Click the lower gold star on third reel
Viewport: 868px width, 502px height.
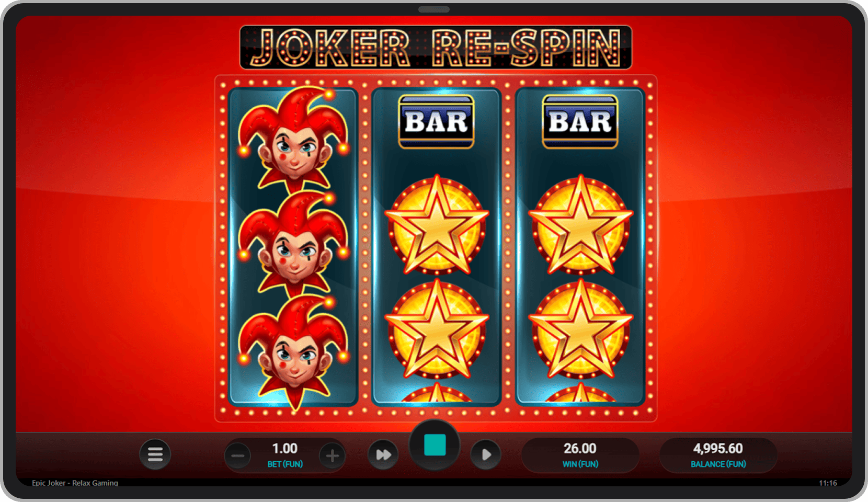pyautogui.click(x=580, y=329)
